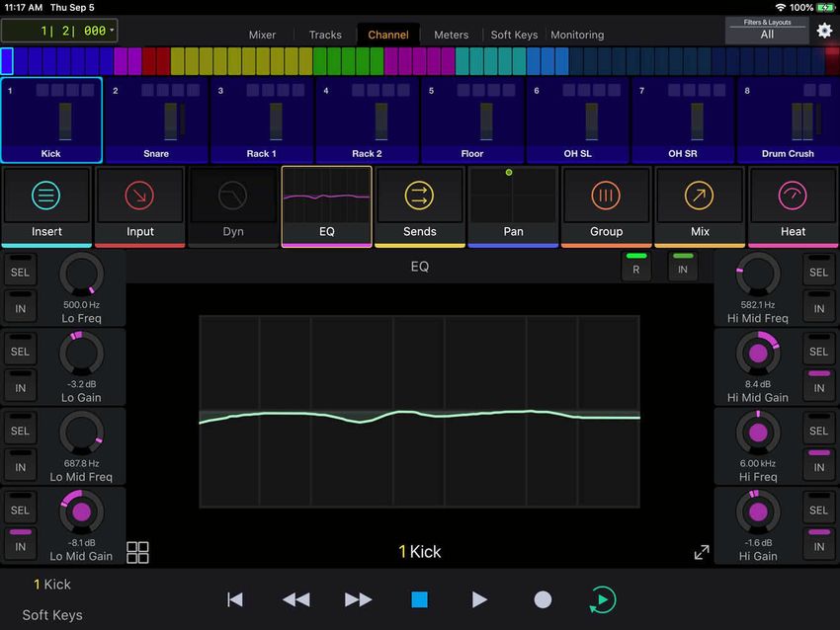The width and height of the screenshot is (840, 630).
Task: Click the Hi Mid Gain knob
Action: 758,354
